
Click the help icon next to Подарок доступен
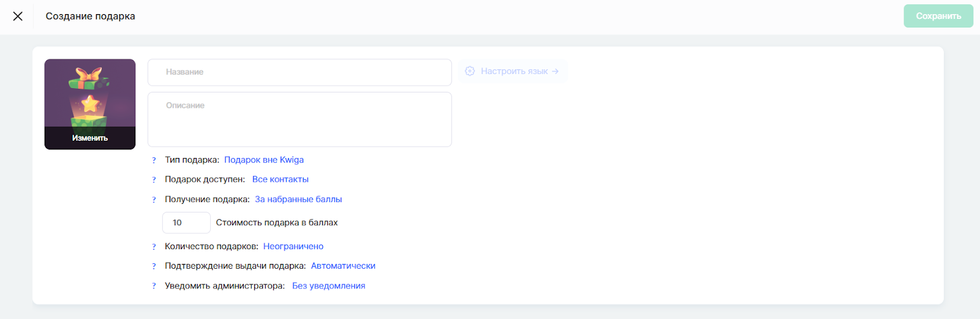point(154,180)
